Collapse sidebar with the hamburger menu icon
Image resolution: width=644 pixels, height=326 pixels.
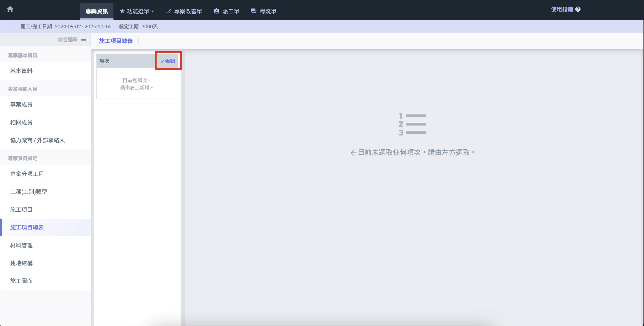click(x=84, y=40)
